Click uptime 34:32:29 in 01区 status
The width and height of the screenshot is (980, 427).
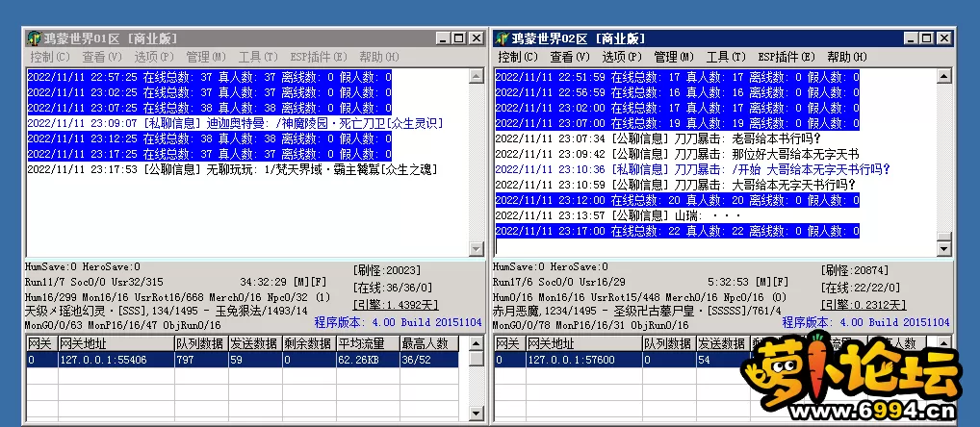pyautogui.click(x=262, y=282)
